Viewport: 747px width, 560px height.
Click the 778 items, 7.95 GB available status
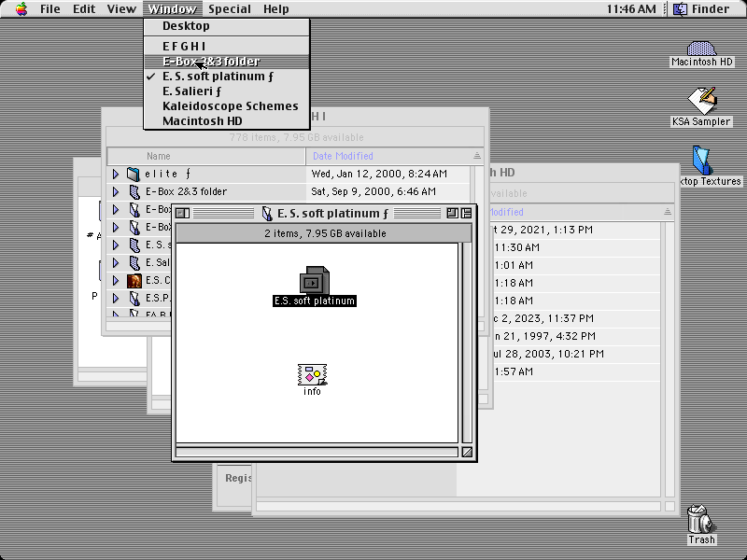(296, 137)
